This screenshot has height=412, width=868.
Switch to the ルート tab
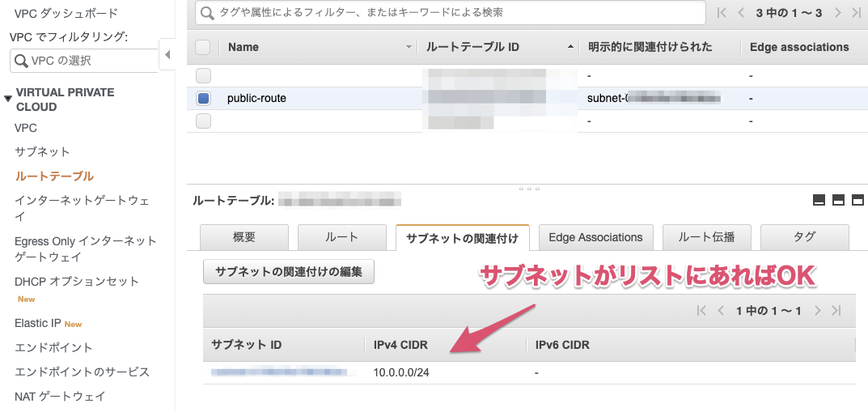click(341, 237)
